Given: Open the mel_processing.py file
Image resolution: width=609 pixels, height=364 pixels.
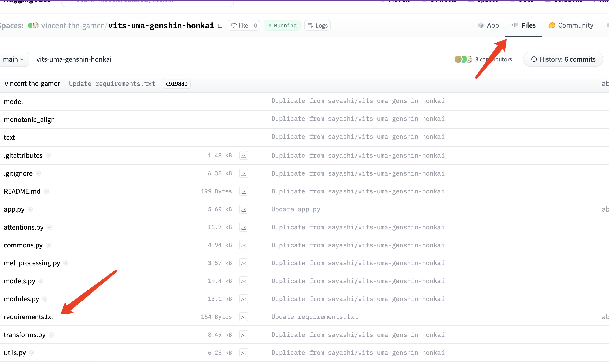Looking at the screenshot, I should pos(32,263).
